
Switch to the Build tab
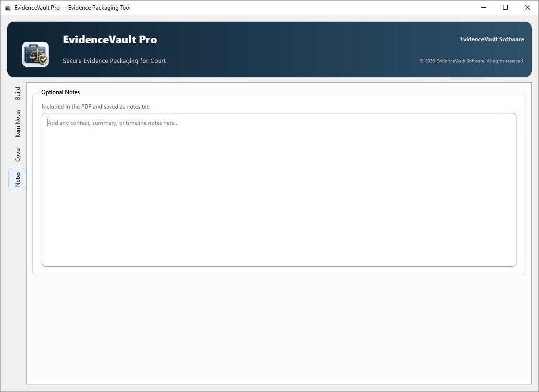(17, 92)
